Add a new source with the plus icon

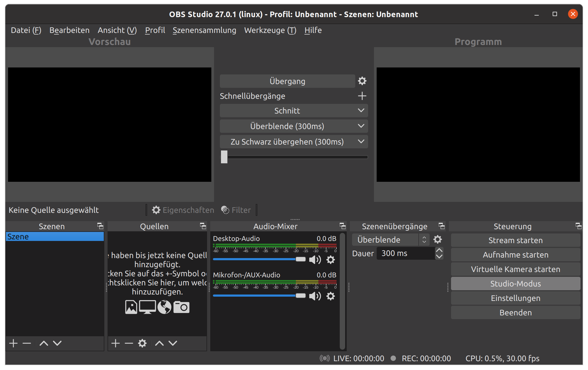coord(116,343)
